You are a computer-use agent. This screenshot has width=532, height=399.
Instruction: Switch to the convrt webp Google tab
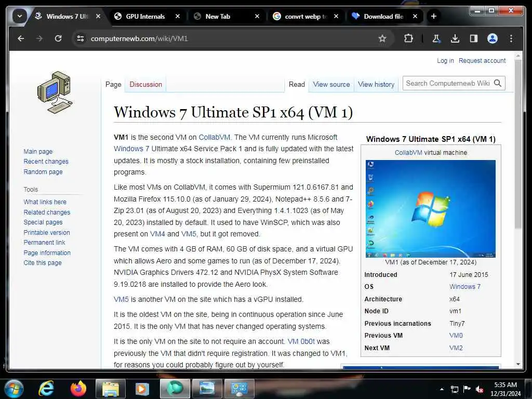point(305,16)
